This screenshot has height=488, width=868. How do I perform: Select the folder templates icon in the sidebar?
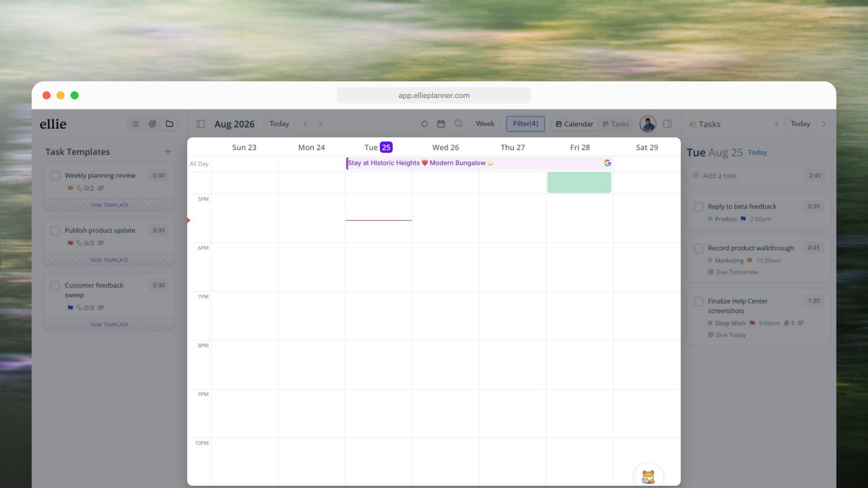pyautogui.click(x=170, y=124)
